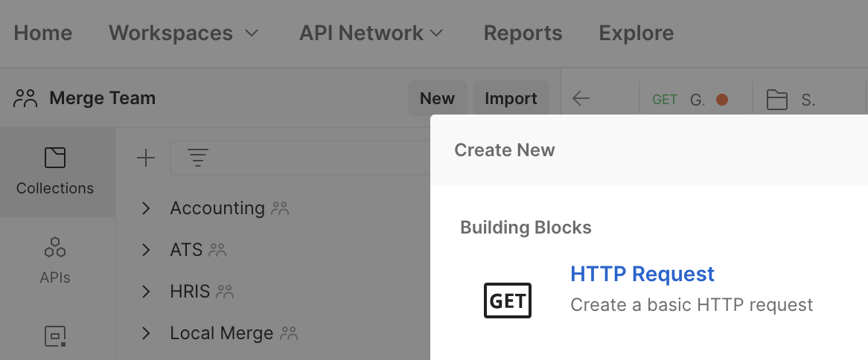
Task: Expand the Local Merge collection
Action: point(146,333)
